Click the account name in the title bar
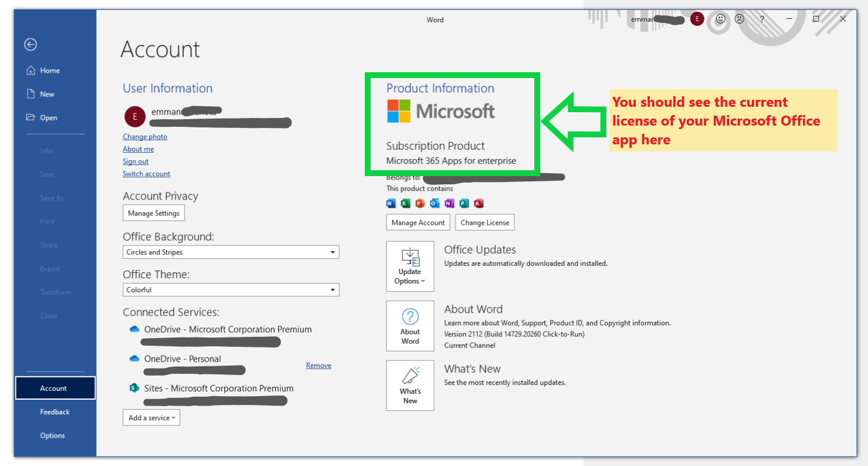The height and width of the screenshot is (466, 868). 657,19
